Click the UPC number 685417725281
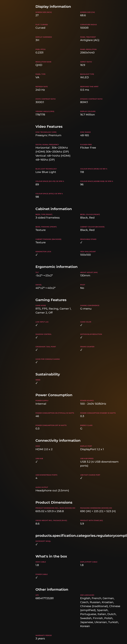 (x=44, y=598)
